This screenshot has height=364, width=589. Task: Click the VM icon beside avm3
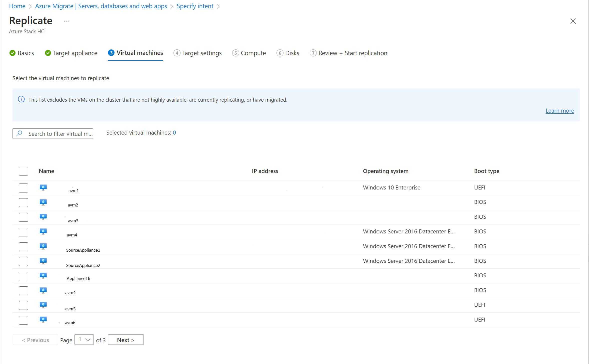[x=43, y=217]
